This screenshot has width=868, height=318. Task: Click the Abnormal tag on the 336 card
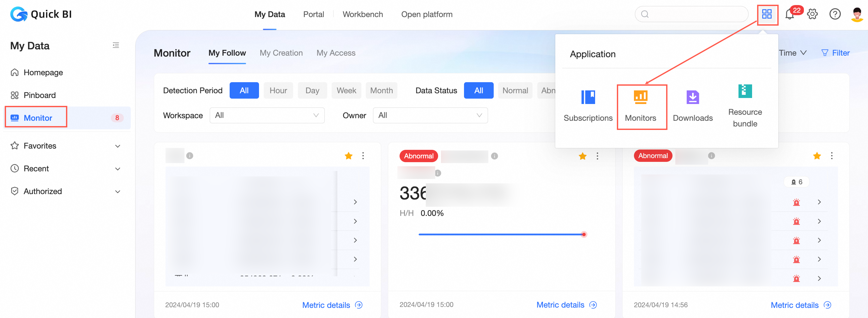(419, 156)
